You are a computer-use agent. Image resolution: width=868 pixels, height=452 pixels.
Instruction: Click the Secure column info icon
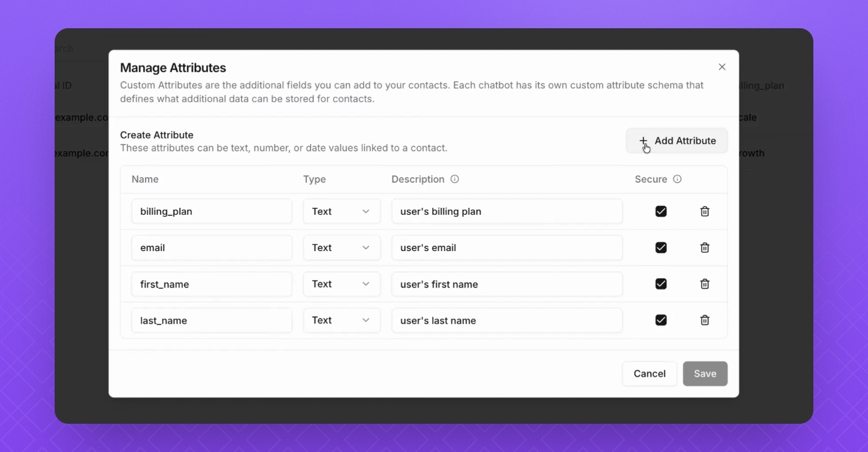(677, 179)
